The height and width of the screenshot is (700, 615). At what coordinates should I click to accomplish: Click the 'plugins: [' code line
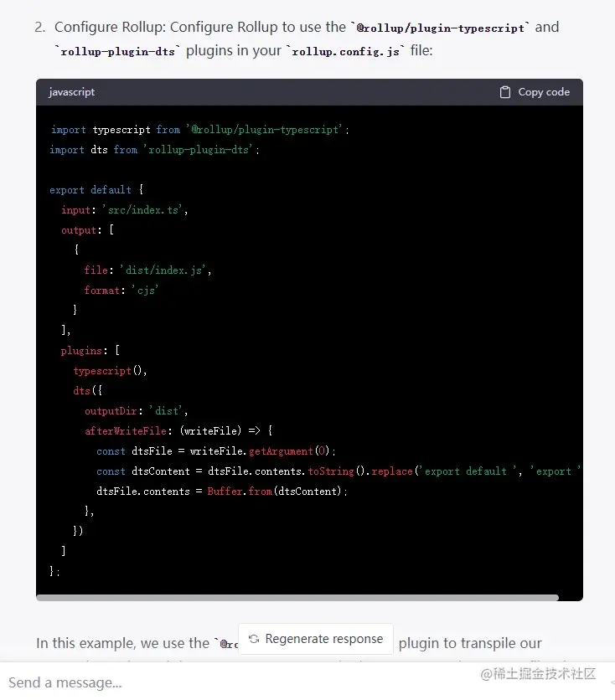90,351
